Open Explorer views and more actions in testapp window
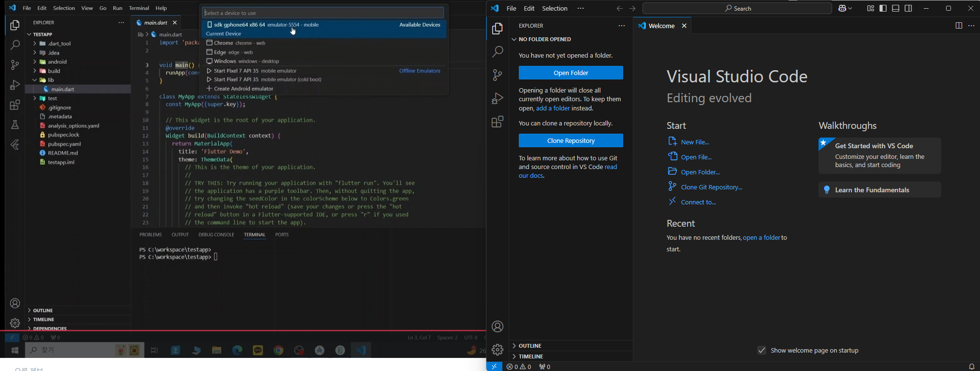Image resolution: width=980 pixels, height=371 pixels. pos(121,22)
